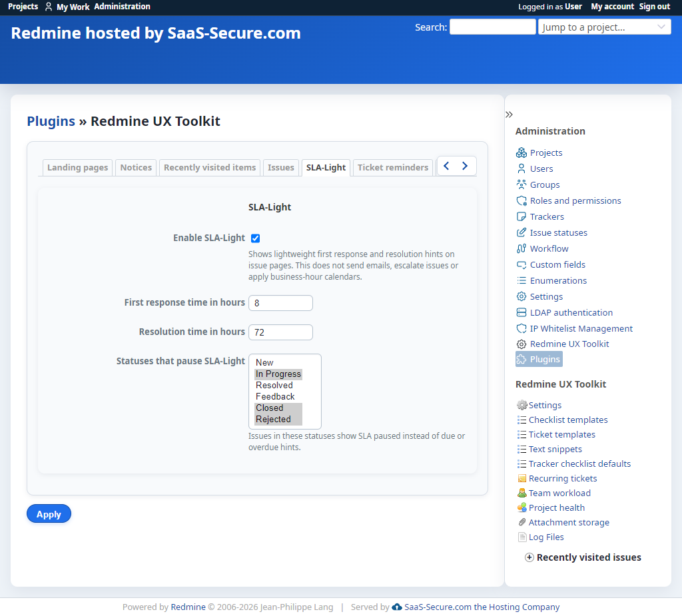Click the LDAP authentication server icon
Screen dimensions: 682x616
click(x=521, y=312)
